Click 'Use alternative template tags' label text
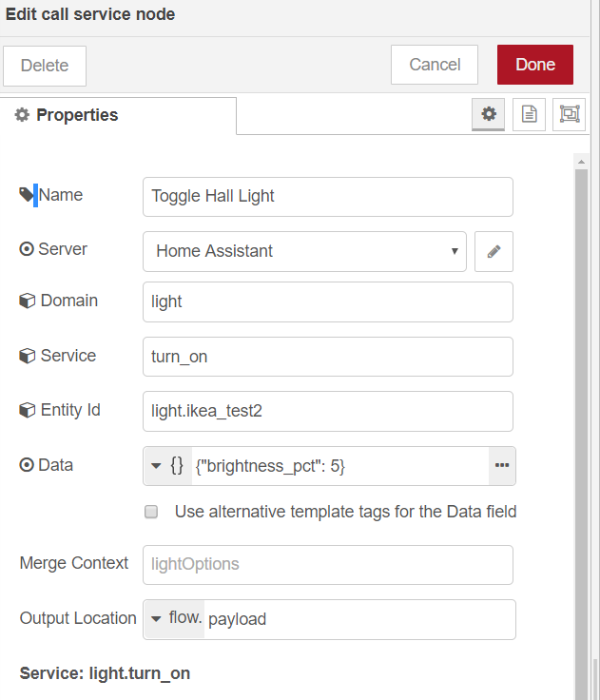 345,512
